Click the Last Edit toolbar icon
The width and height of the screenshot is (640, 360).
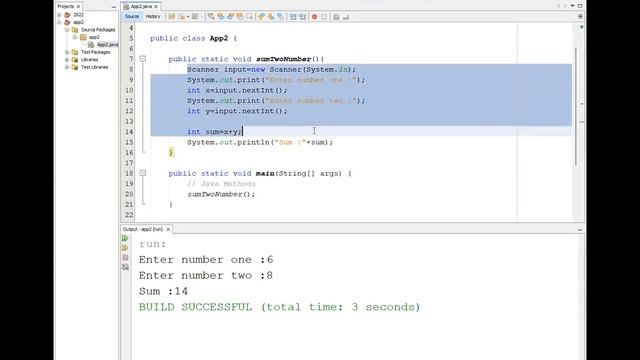point(172,17)
